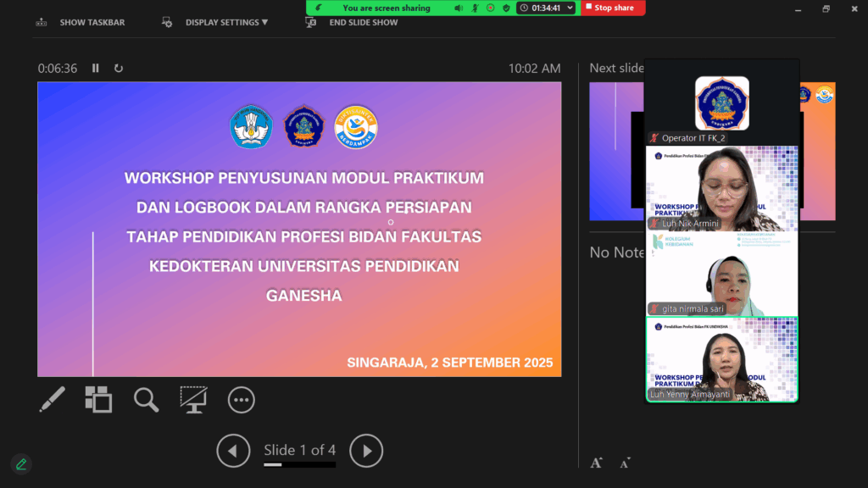Image resolution: width=868 pixels, height=488 pixels.
Task: Click the elapsed time 0:06:36
Action: click(x=58, y=68)
